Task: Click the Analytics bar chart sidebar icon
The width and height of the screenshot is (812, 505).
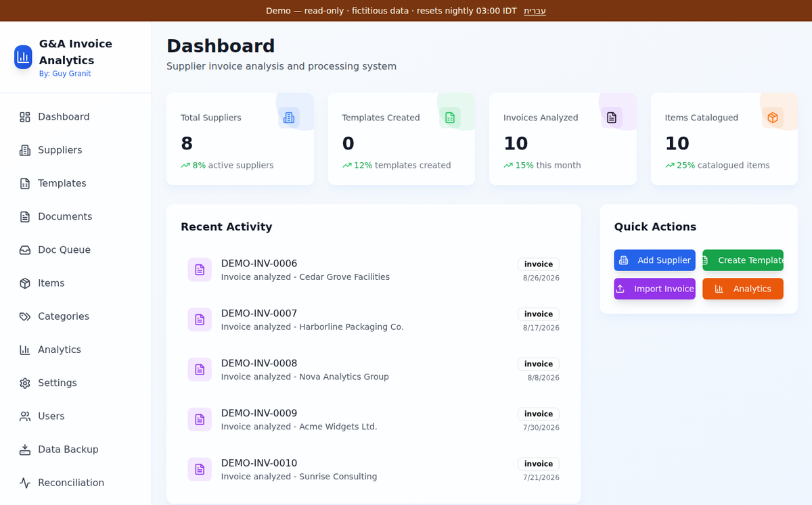Action: (25, 350)
